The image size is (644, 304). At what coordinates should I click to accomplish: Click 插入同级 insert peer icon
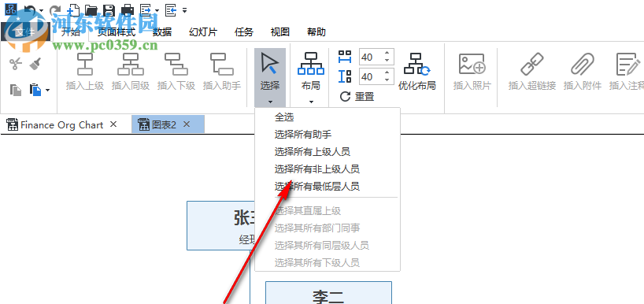point(131,64)
